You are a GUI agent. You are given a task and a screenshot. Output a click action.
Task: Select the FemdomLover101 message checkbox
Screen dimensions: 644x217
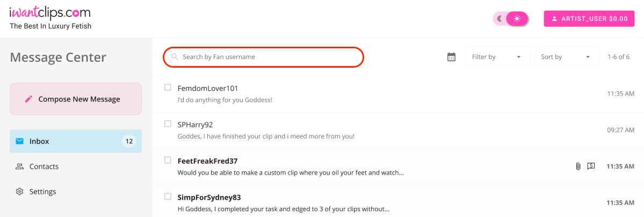click(x=168, y=88)
